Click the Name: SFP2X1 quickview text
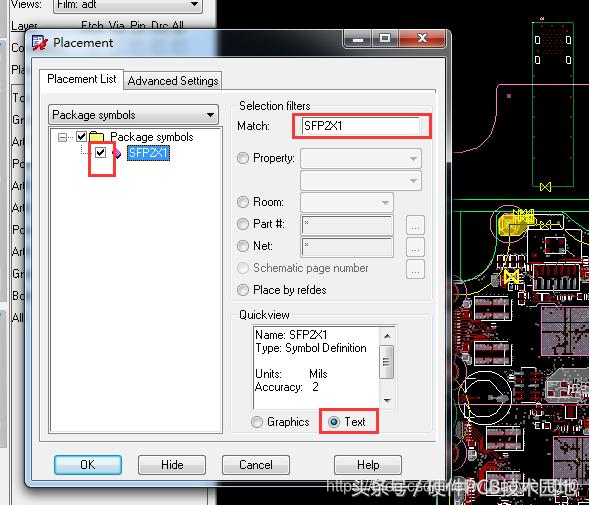Screen dimensions: 589x505 click(x=291, y=335)
